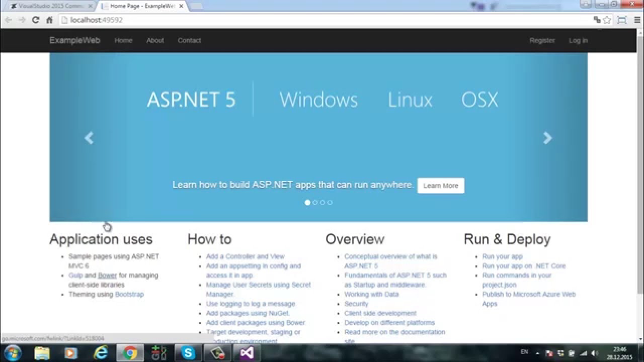Click the browser forward arrow
Screen dimensions: 644x362
22,20
